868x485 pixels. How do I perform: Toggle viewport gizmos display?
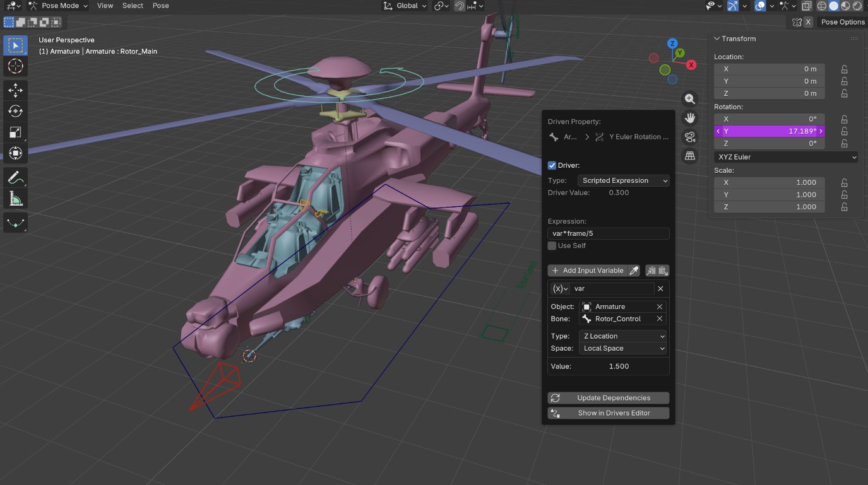(732, 6)
